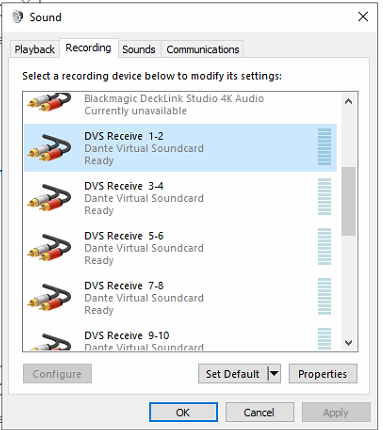Select the 'DVS Receive 5-6' device name

tap(124, 236)
